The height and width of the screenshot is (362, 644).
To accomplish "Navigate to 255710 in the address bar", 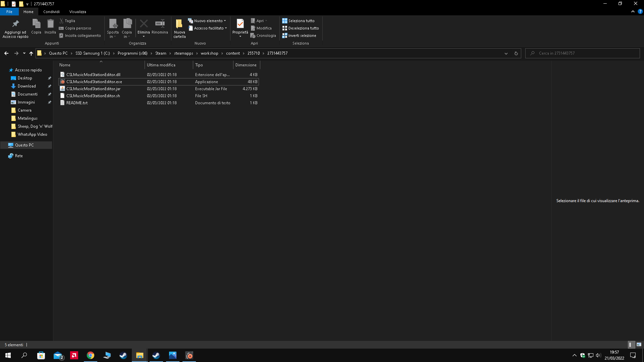I will point(254,53).
